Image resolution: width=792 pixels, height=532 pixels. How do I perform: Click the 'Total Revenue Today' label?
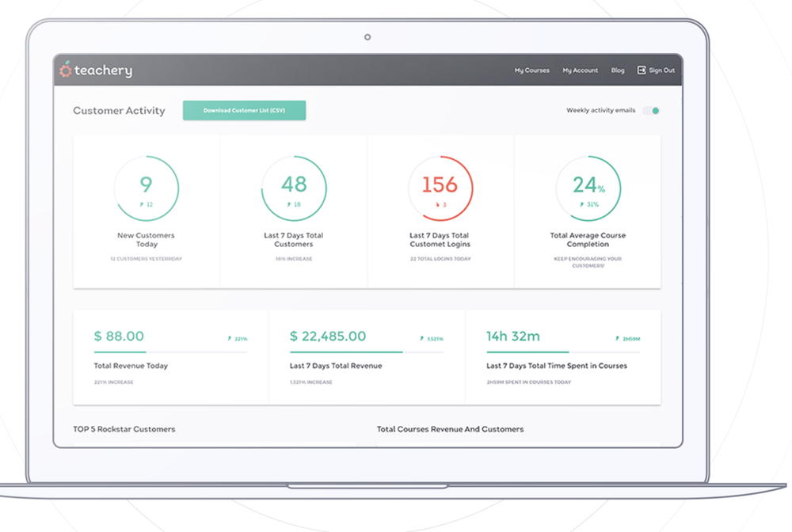(131, 366)
